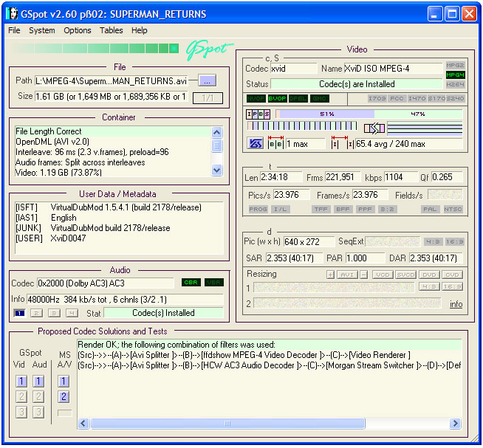This screenshot has height=448, width=483.
Task: Click the frame type percentage bar
Action: point(369,114)
